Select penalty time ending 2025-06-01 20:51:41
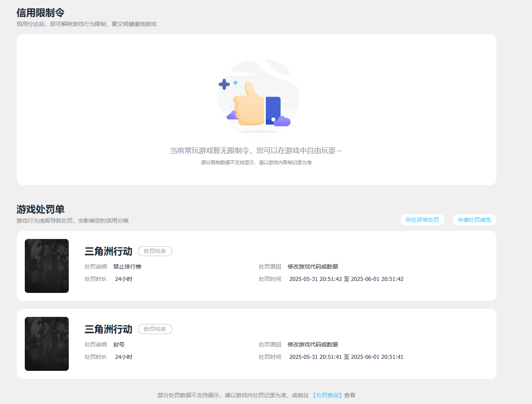The height and width of the screenshot is (404, 532). (x=346, y=357)
